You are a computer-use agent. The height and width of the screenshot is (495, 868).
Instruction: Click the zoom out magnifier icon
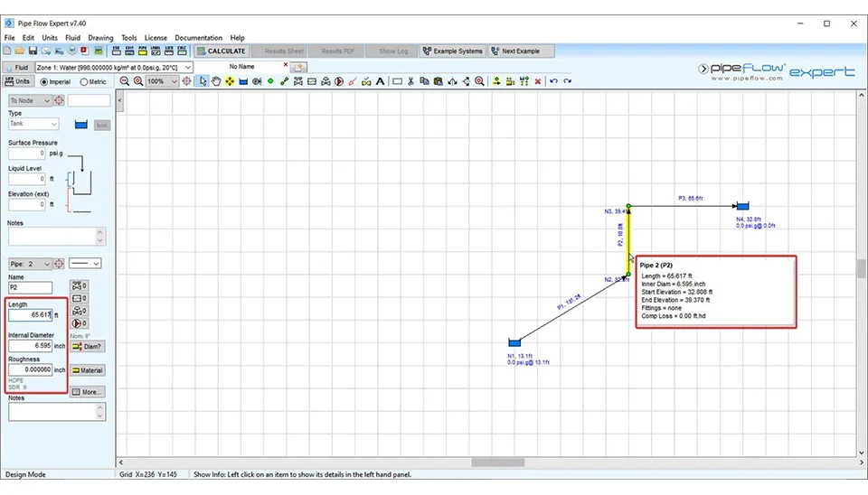125,81
